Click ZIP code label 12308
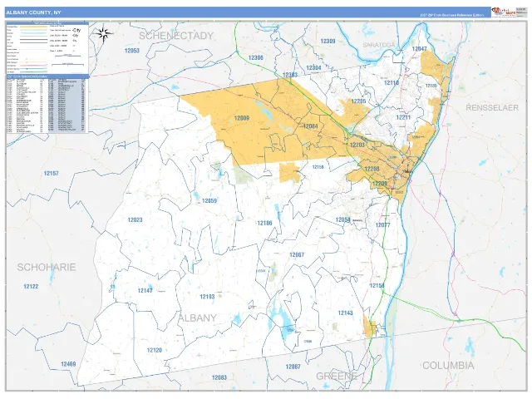This screenshot has height=399, width=532. tap(256, 57)
